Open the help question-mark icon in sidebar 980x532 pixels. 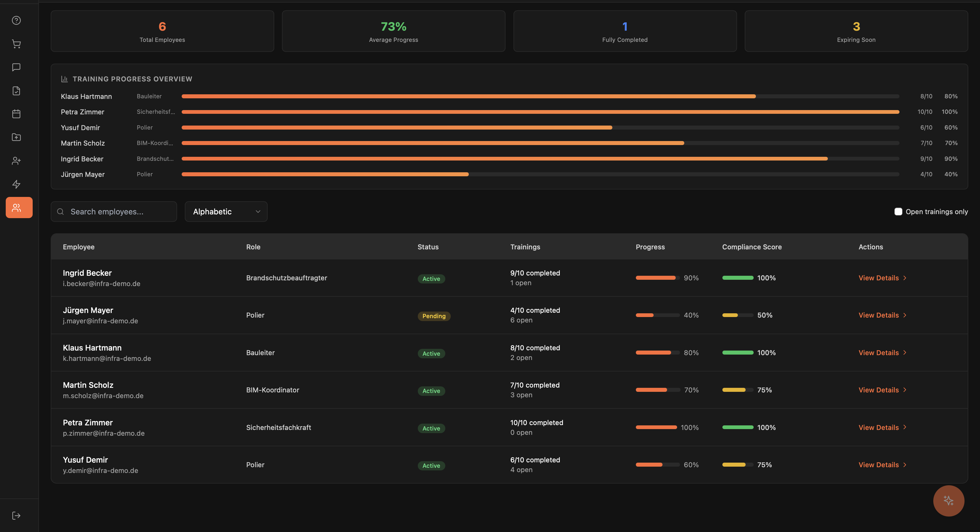(x=16, y=21)
